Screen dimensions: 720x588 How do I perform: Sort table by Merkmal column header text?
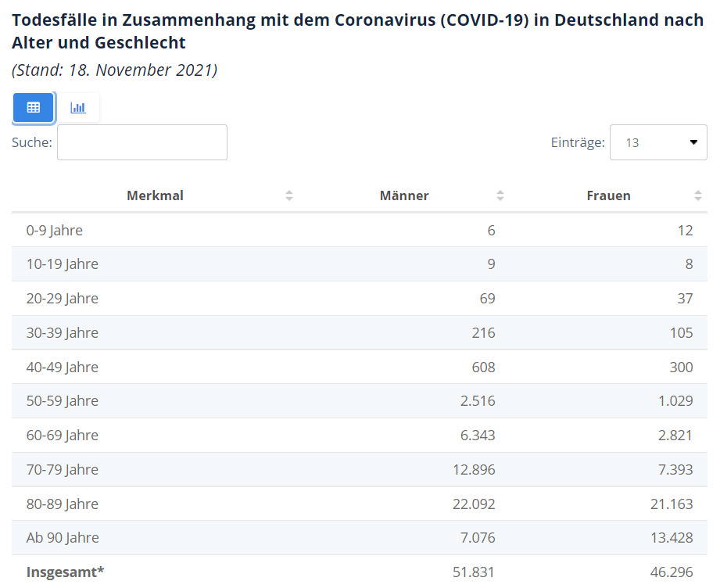(x=155, y=195)
